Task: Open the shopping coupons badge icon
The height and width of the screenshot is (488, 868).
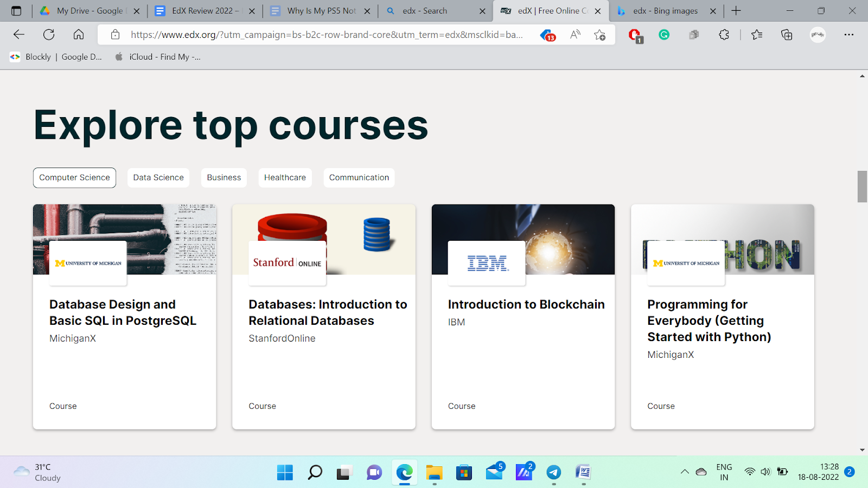Action: [547, 35]
